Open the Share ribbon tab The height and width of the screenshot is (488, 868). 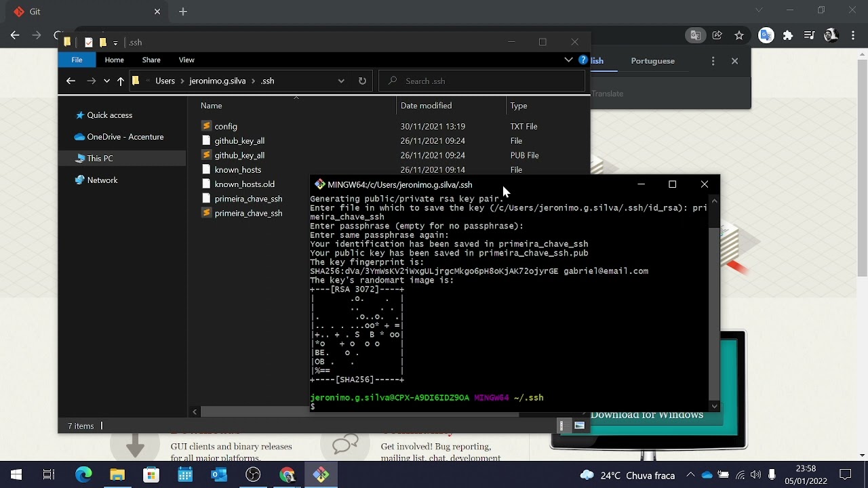151,60
